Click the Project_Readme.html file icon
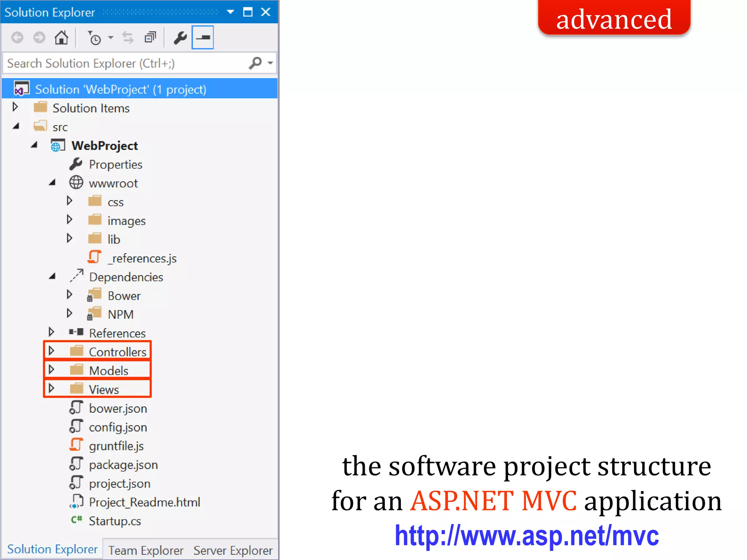The image size is (747, 560). tap(76, 501)
